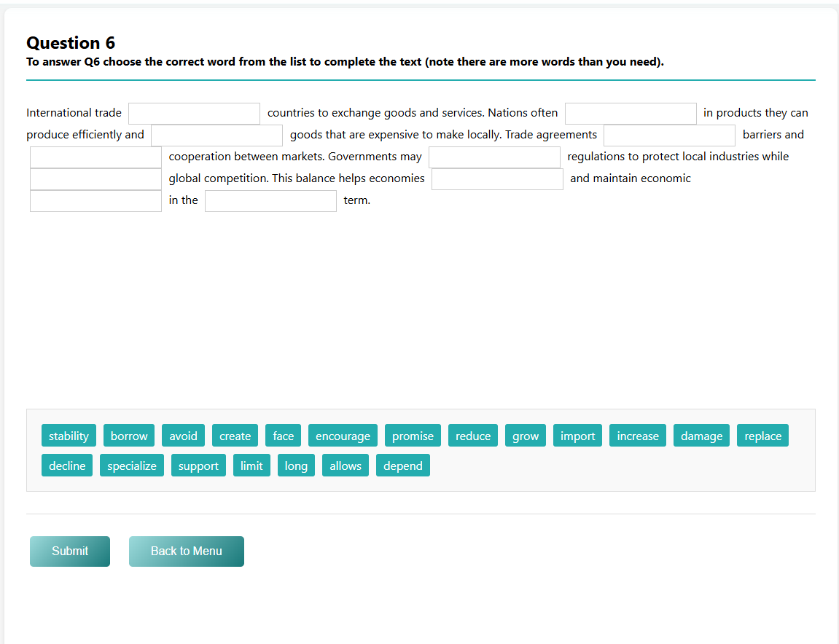Choose the word "reduce"

point(472,435)
